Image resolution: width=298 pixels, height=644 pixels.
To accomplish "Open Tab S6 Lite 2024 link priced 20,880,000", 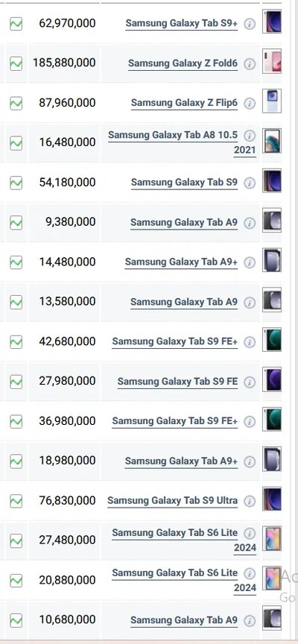I will (x=184, y=580).
